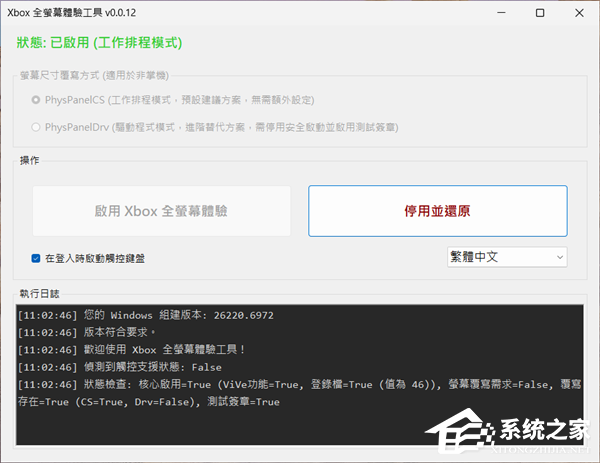Viewport: 600px width, 463px height.
Task: Click the window title Xbox 全螢幕體驗工具 v0.0.12
Action: pyautogui.click(x=72, y=13)
